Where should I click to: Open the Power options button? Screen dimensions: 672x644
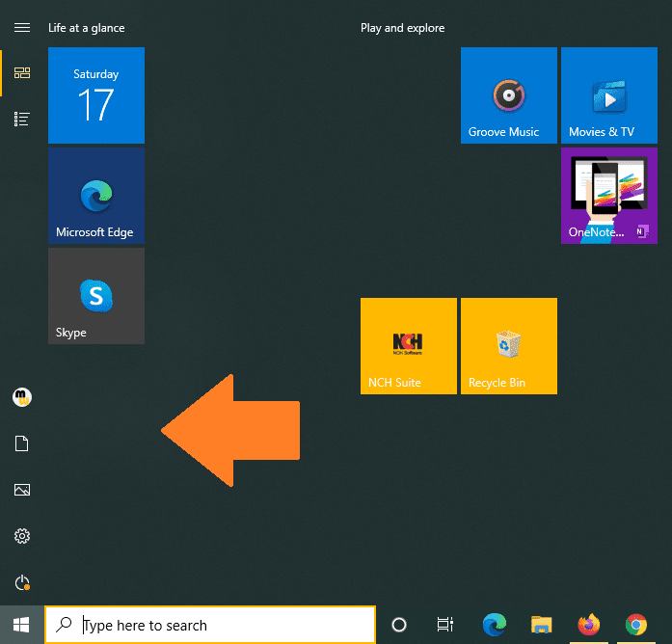pyautogui.click(x=22, y=582)
